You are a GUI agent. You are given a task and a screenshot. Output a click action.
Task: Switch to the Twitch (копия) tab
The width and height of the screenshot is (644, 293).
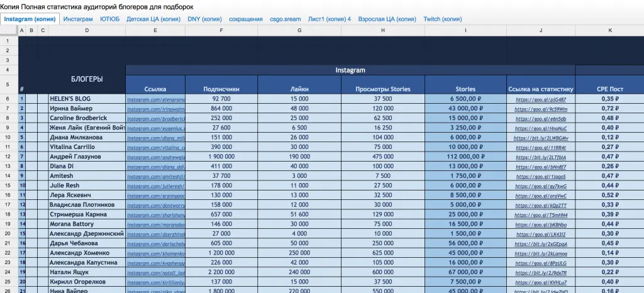[x=443, y=19]
